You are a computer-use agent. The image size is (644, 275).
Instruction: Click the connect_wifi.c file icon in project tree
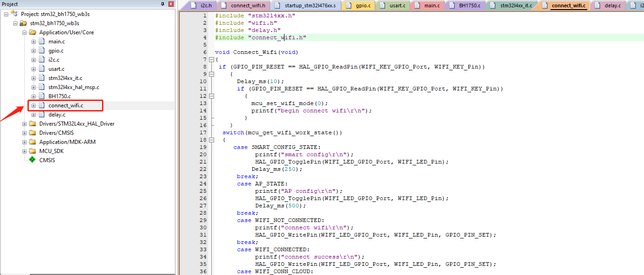pyautogui.click(x=42, y=106)
